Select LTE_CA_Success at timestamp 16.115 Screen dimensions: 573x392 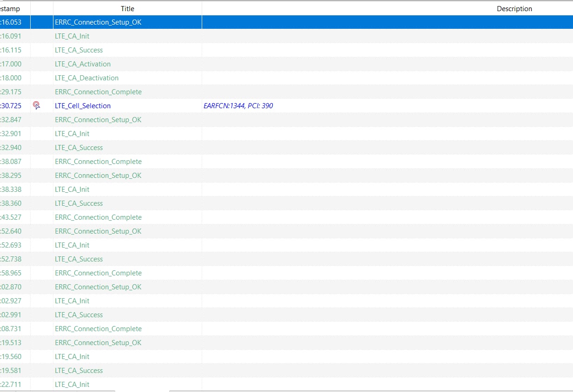(79, 50)
